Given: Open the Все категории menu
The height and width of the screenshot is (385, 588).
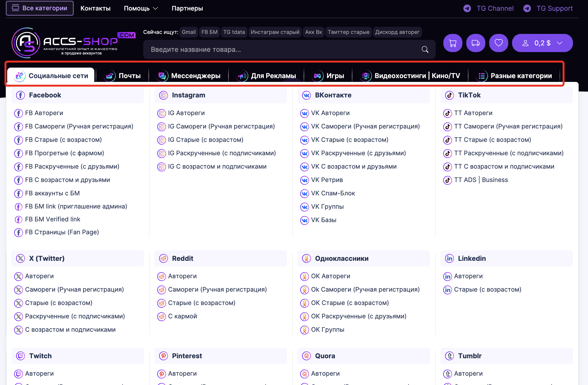Looking at the screenshot, I should coord(40,8).
